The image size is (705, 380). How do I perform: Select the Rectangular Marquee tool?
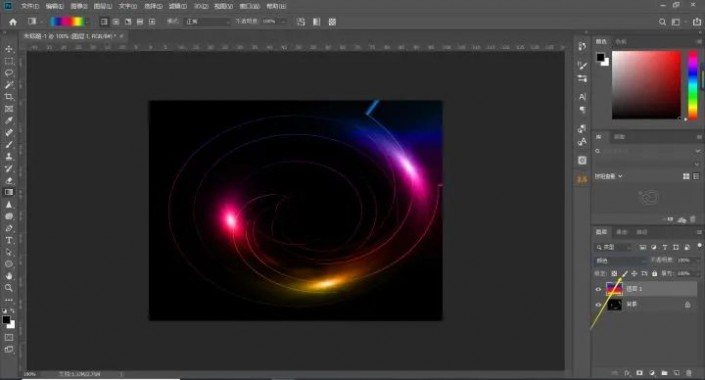[x=9, y=61]
